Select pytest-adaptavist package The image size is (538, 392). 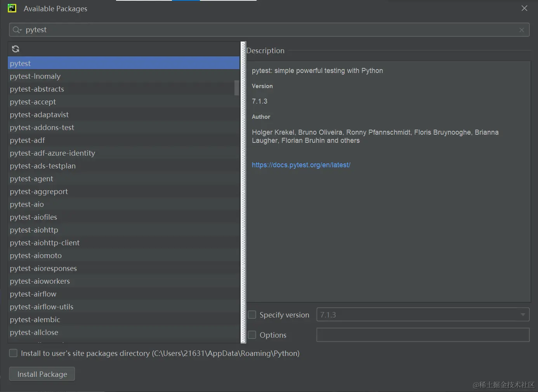click(123, 114)
